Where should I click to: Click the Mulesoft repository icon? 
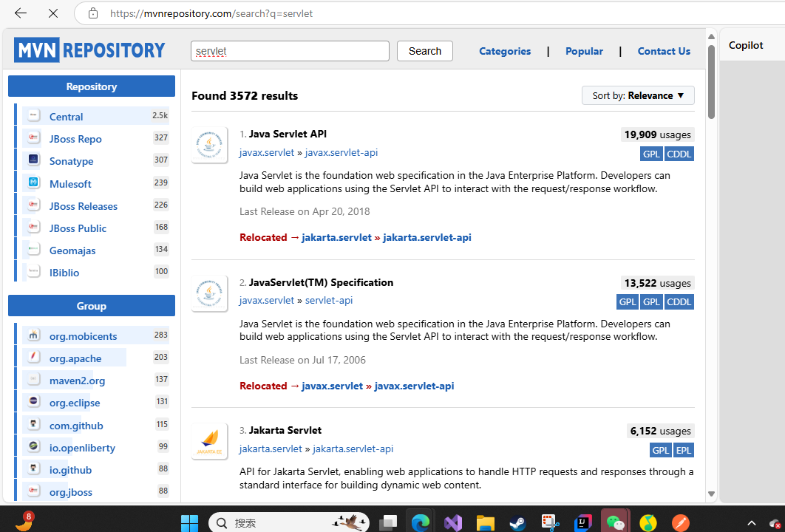[x=33, y=183]
